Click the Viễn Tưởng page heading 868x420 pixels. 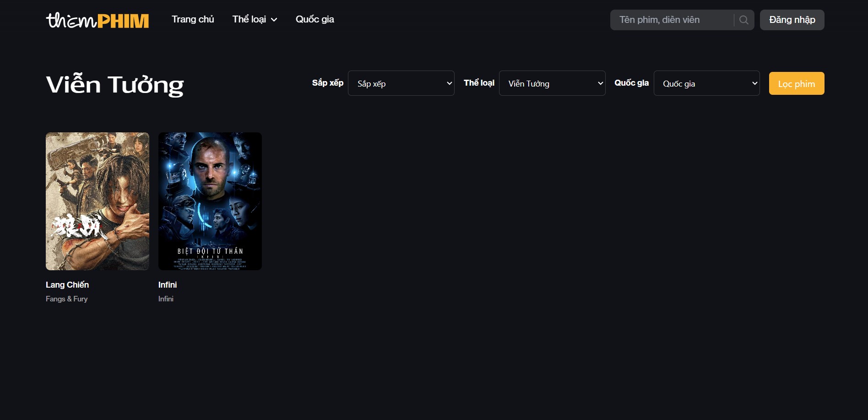tap(115, 85)
